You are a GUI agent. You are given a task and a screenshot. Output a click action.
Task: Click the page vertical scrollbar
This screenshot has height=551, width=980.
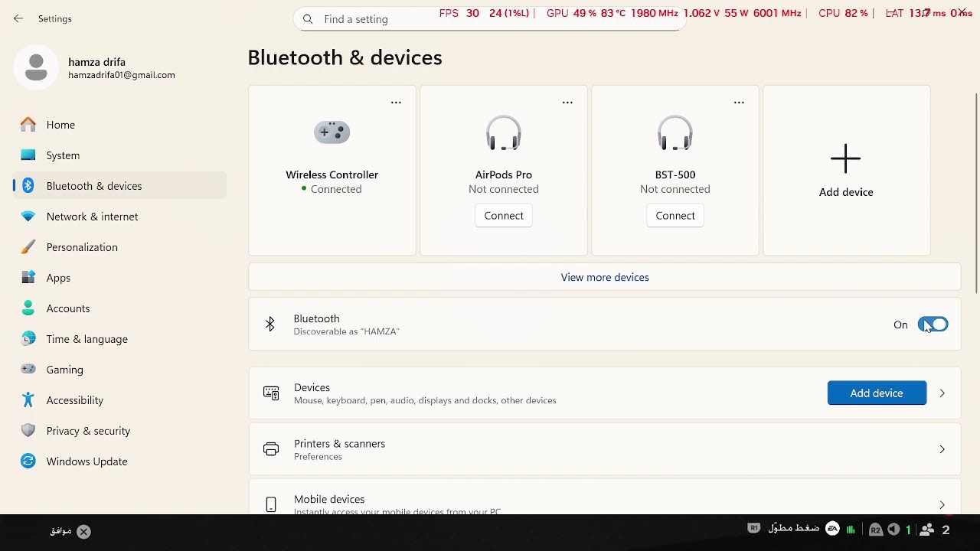(x=976, y=191)
